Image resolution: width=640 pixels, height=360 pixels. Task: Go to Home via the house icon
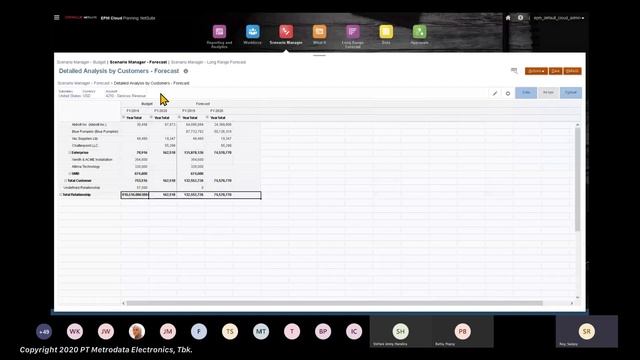coord(508,18)
